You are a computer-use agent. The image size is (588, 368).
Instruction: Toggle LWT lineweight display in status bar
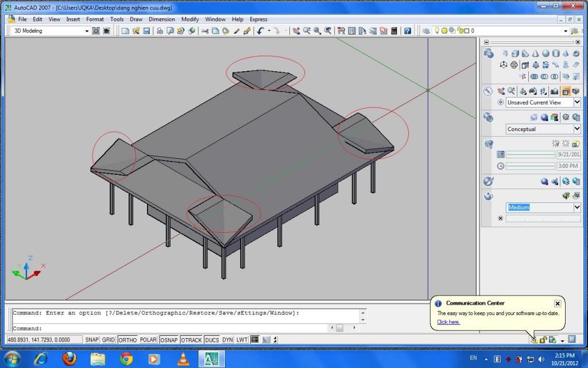click(242, 340)
